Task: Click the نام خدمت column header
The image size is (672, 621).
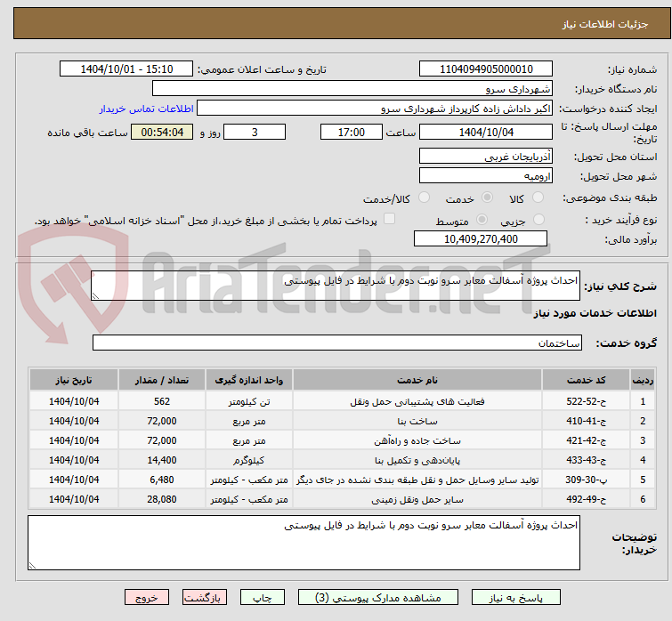Action: pos(417,380)
